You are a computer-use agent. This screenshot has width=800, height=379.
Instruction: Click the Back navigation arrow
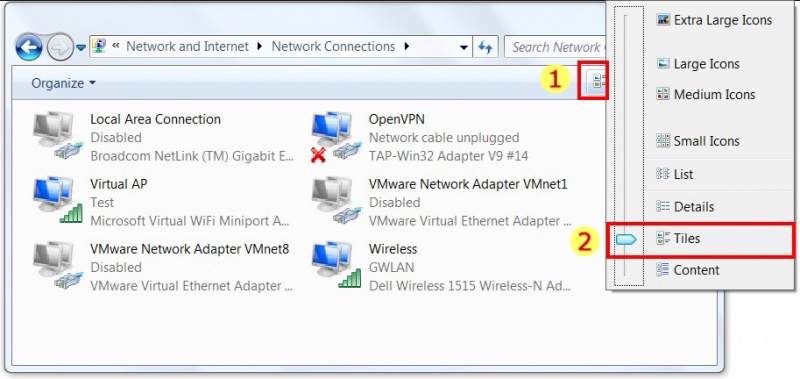pos(29,47)
